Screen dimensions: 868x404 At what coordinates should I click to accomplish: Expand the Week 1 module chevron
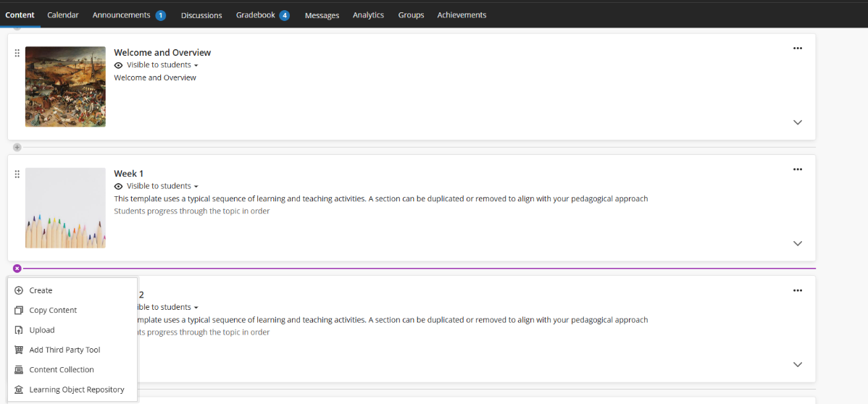797,243
